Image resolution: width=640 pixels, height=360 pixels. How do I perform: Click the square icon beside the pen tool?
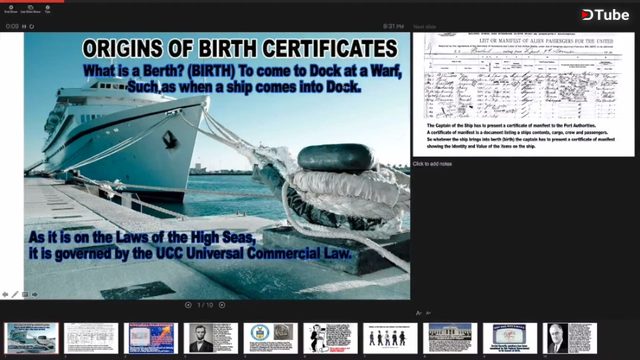25,294
